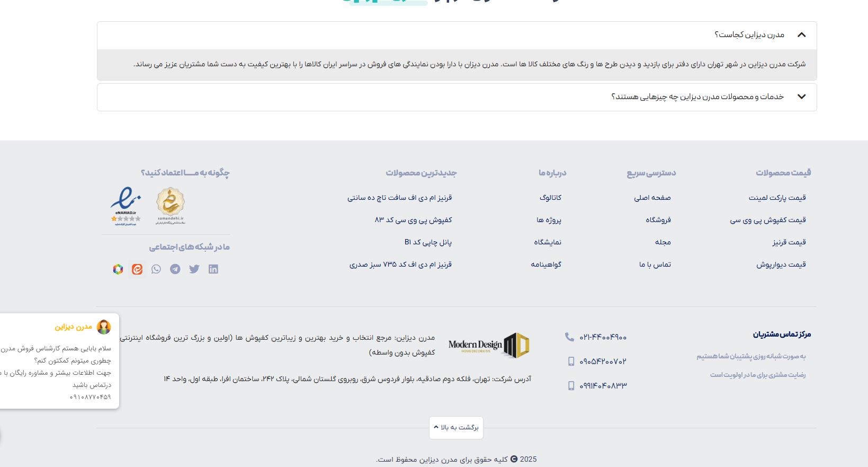Image resolution: width=868 pixels, height=467 pixels.
Task: Open the 'پروژه ها' projects link
Action: point(549,220)
